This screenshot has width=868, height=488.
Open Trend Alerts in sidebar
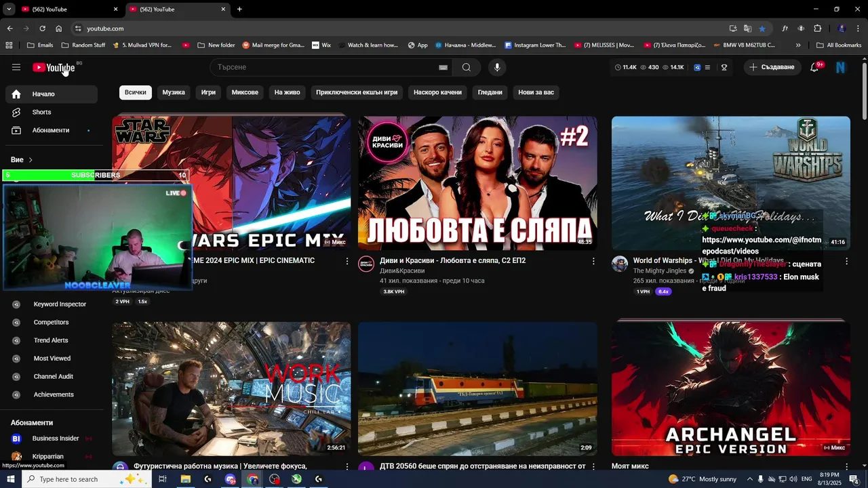pyautogui.click(x=52, y=340)
